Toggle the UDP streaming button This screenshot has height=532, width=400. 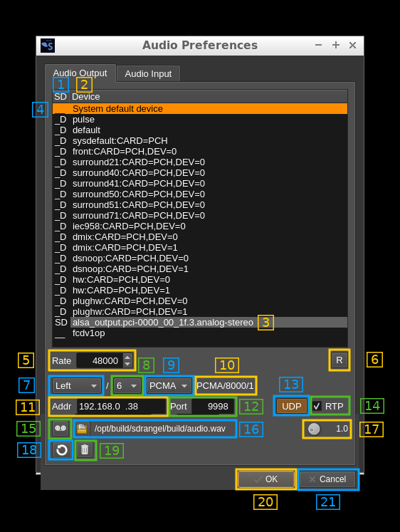[x=292, y=406]
